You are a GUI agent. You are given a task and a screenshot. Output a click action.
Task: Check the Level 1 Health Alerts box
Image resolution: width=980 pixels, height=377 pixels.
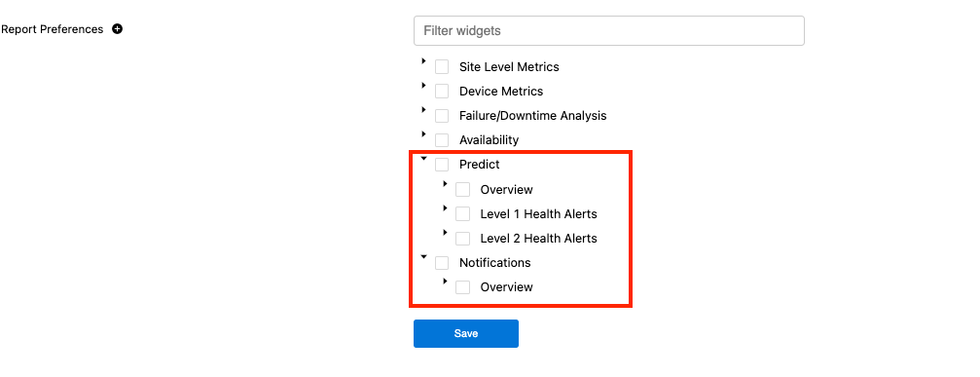462,213
